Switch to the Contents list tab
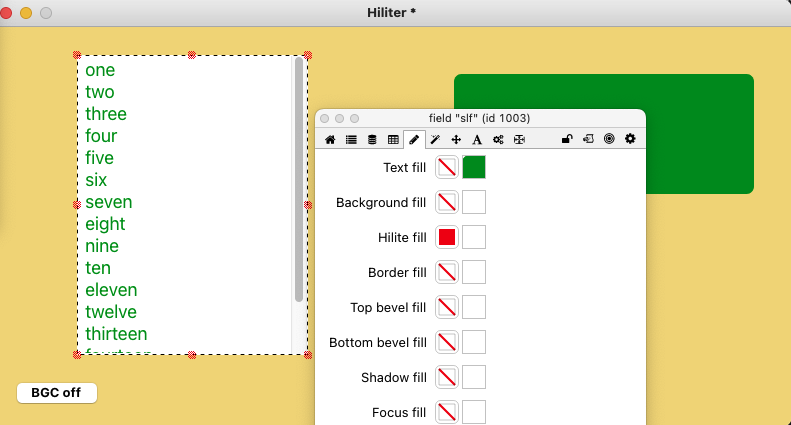Viewport: 791px width, 425px height. (x=351, y=140)
